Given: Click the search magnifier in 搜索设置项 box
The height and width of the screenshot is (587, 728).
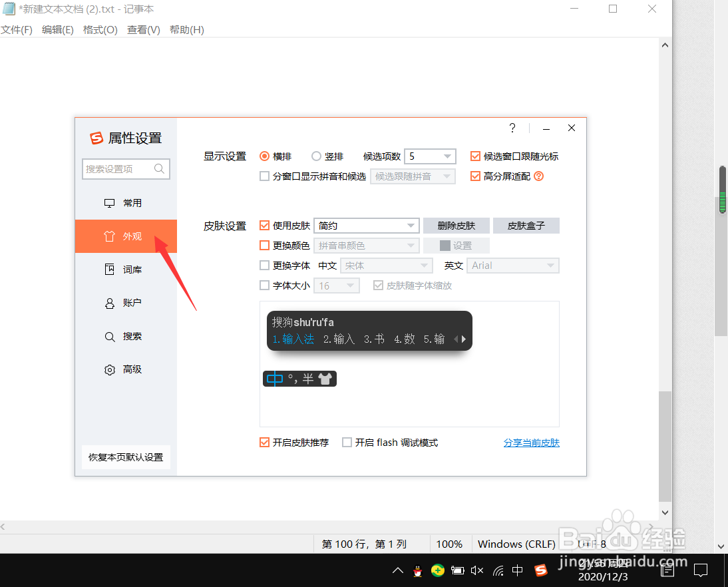Looking at the screenshot, I should [160, 169].
